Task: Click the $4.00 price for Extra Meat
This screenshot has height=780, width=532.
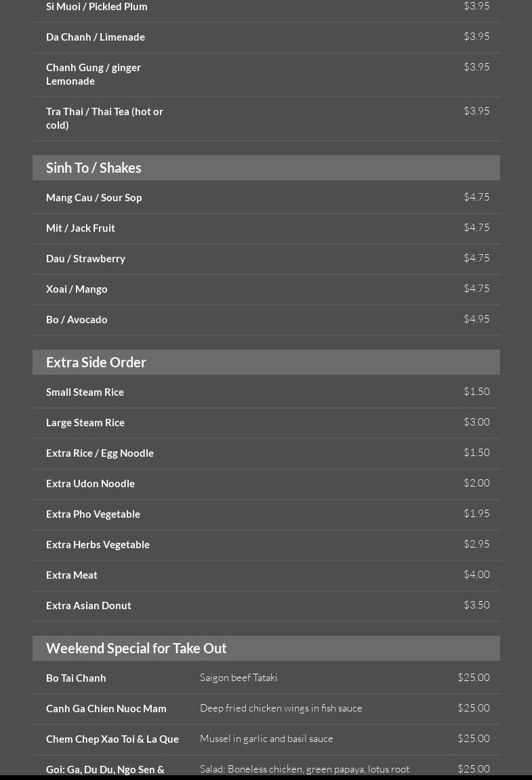Action: 476,575
